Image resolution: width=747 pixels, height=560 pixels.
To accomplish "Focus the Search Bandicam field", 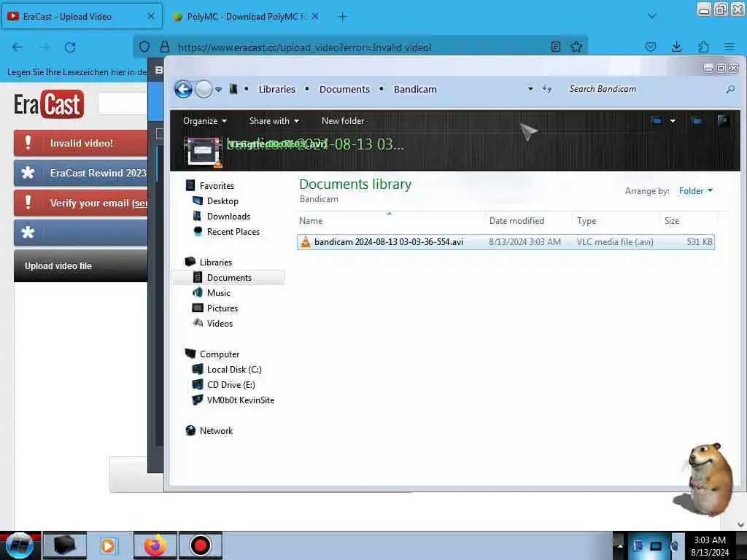I will (643, 89).
